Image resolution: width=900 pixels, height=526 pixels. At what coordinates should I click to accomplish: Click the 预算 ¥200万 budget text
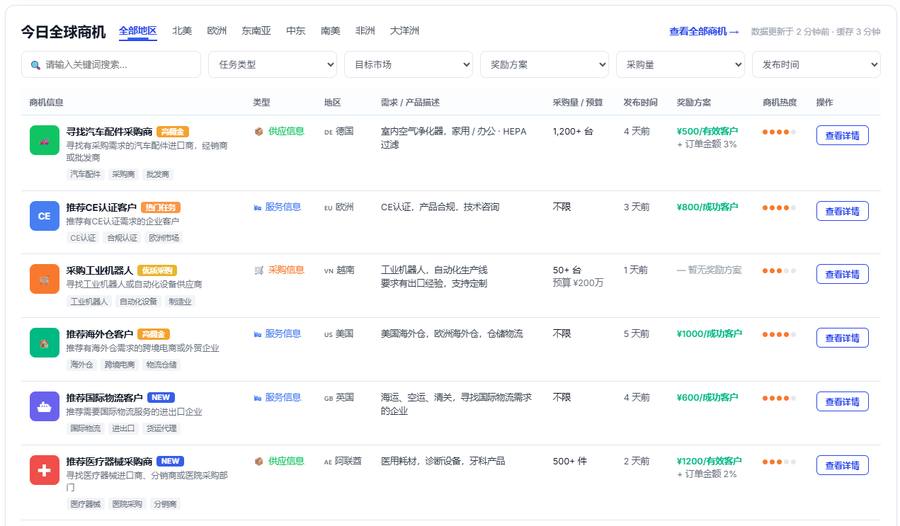pyautogui.click(x=577, y=283)
